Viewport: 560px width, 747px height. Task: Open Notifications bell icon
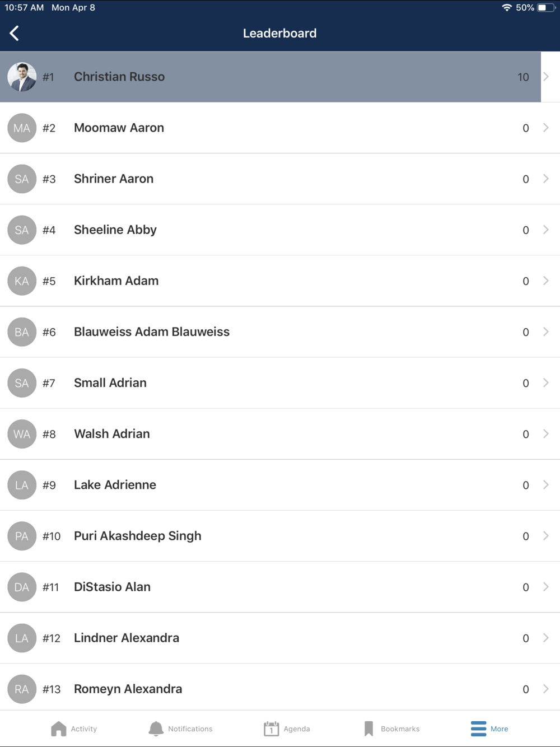click(x=156, y=729)
